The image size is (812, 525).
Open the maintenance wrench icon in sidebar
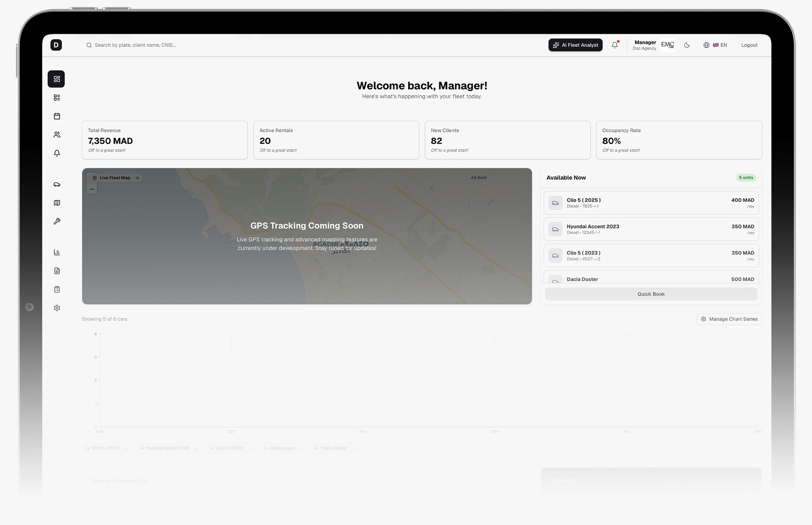point(57,221)
